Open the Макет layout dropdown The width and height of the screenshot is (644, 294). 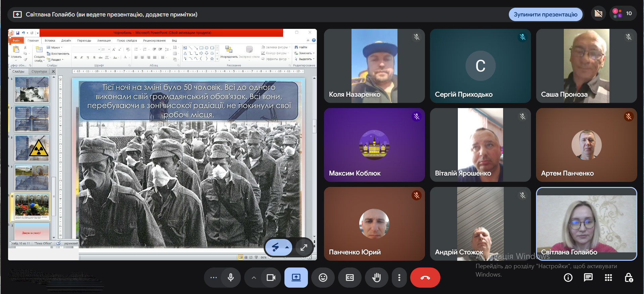pyautogui.click(x=55, y=48)
